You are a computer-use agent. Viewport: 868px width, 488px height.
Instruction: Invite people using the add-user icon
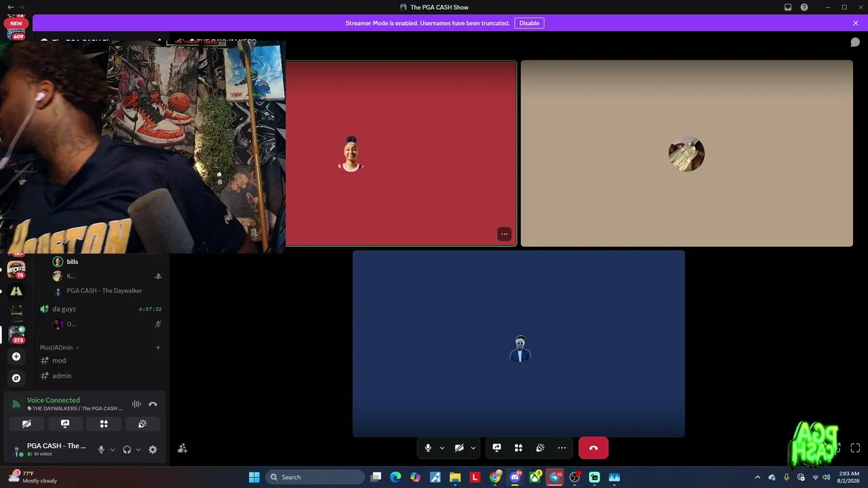pyautogui.click(x=182, y=448)
